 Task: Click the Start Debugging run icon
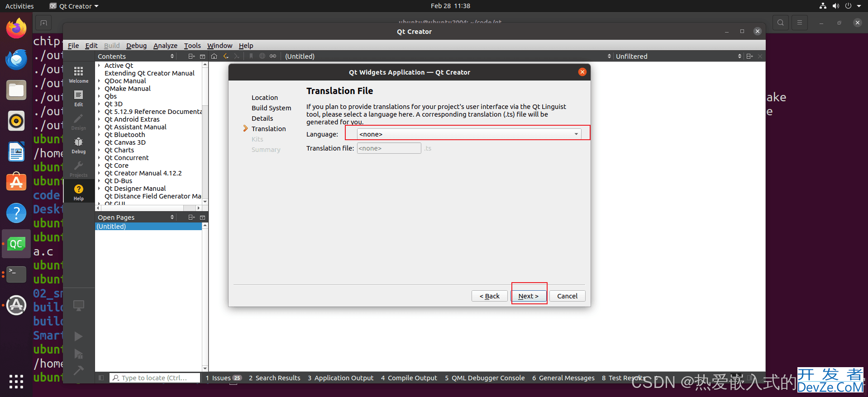point(79,354)
